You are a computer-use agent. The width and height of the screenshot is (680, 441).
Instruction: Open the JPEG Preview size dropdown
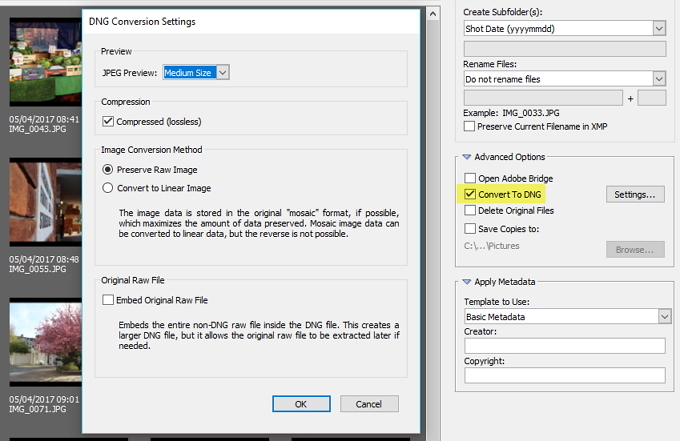(x=196, y=72)
